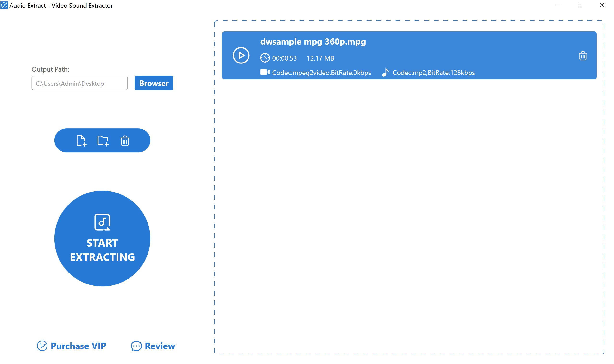Delete the dwsample mpg 360p.mpg entry
This screenshot has width=614, height=364.
coord(583,56)
